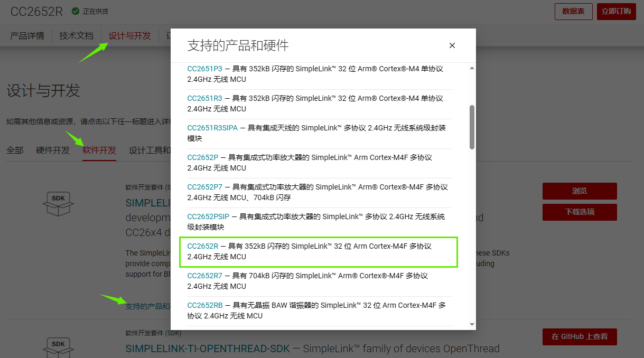The width and height of the screenshot is (644, 358).
Task: Select the 硬件开发 filter tab
Action: click(53, 150)
